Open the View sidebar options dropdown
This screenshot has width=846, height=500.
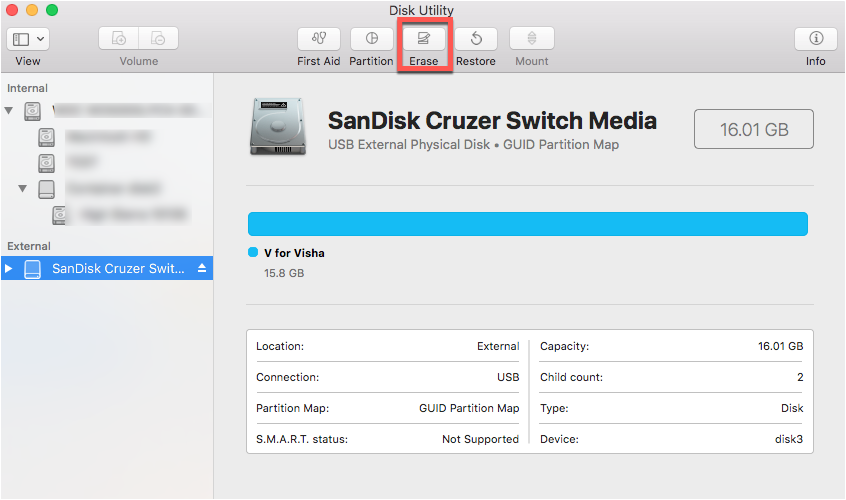(x=28, y=39)
